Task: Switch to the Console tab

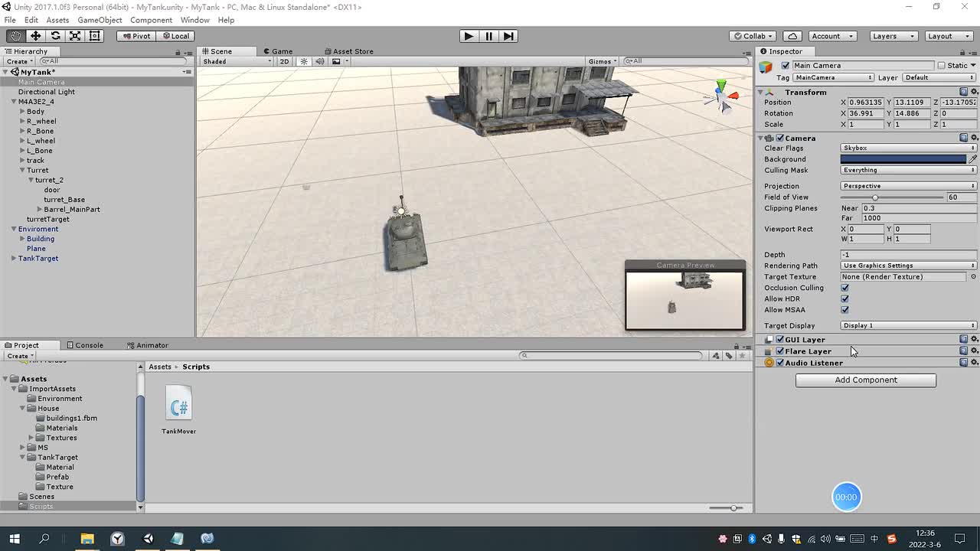Action: tap(85, 345)
